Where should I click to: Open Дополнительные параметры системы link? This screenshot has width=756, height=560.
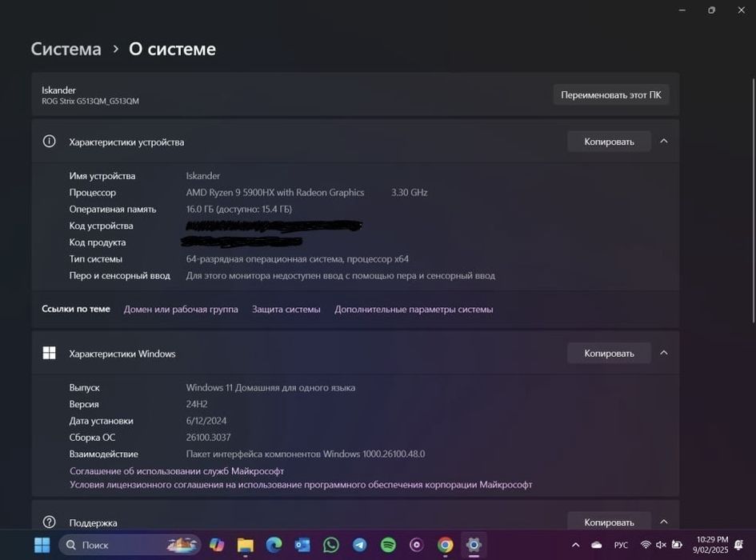click(414, 309)
